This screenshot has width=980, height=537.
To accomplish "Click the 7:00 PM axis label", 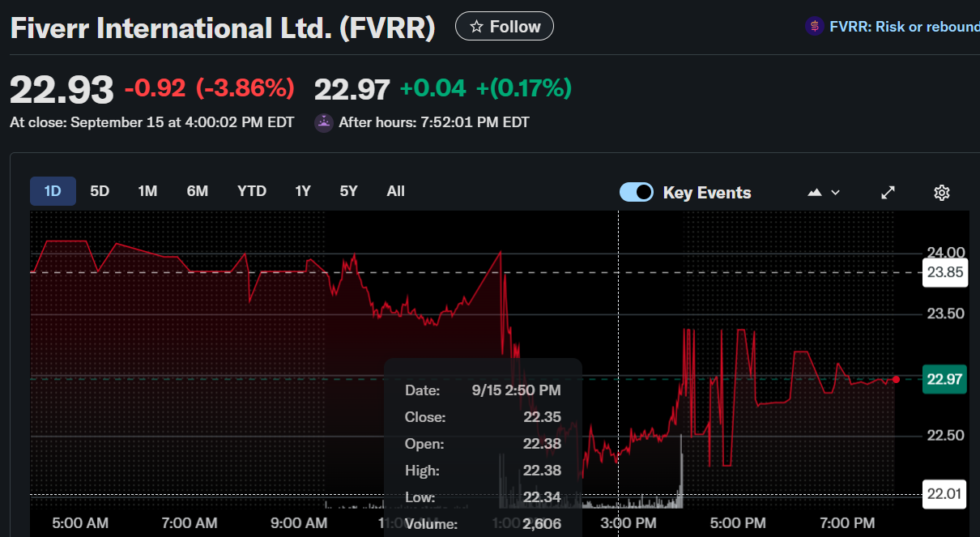I will pyautogui.click(x=847, y=523).
